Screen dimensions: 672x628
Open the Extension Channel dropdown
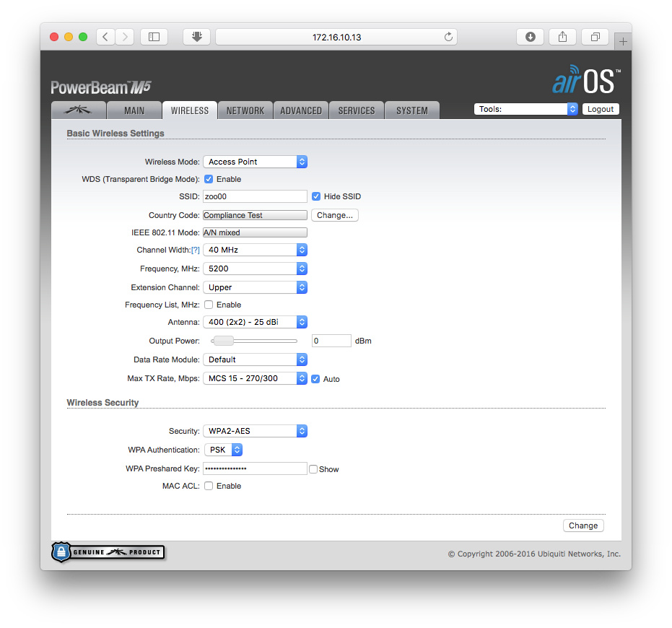[x=255, y=287]
